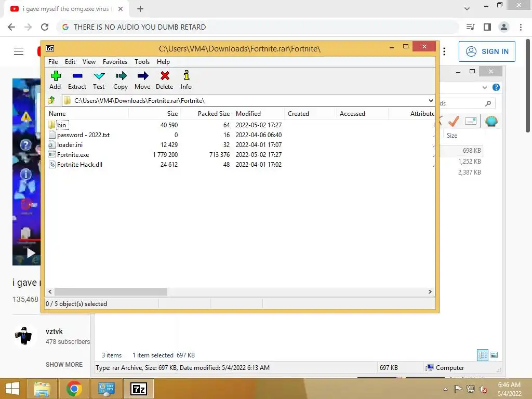This screenshot has height=399, width=532.
Task: Toggle Chrome side panel
Action: [487, 27]
